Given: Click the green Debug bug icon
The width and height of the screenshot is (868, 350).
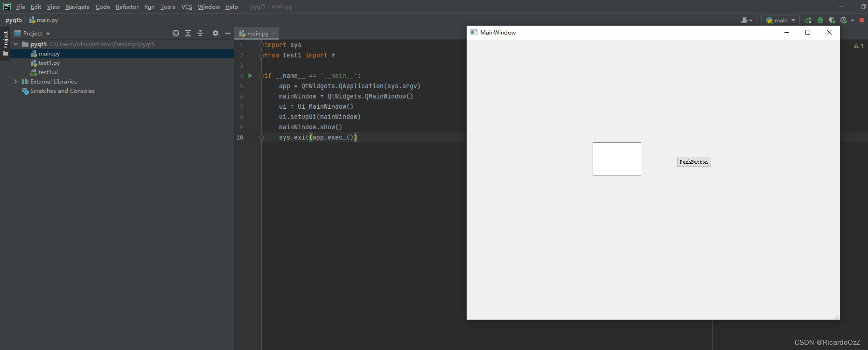Looking at the screenshot, I should click(x=820, y=20).
